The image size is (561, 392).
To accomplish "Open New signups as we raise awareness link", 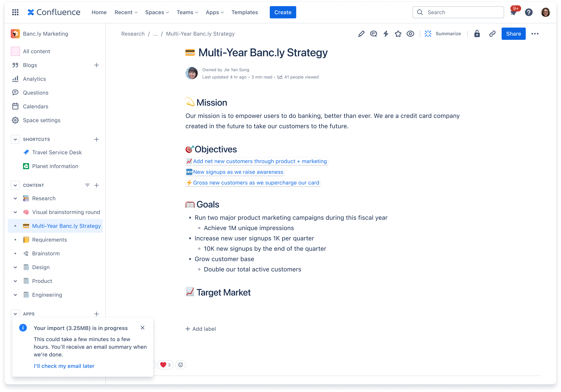I will tap(235, 172).
